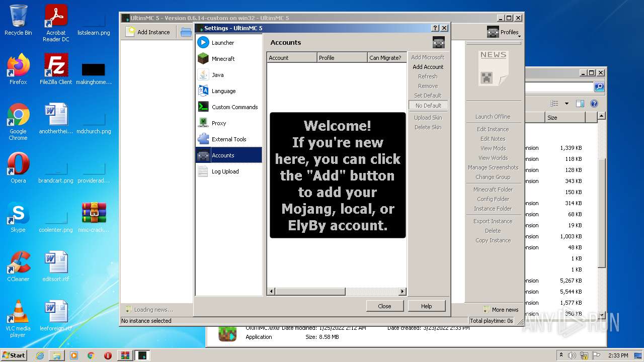Select VLC media player desktop icon
Screen dimensions: 644x362
(18, 319)
